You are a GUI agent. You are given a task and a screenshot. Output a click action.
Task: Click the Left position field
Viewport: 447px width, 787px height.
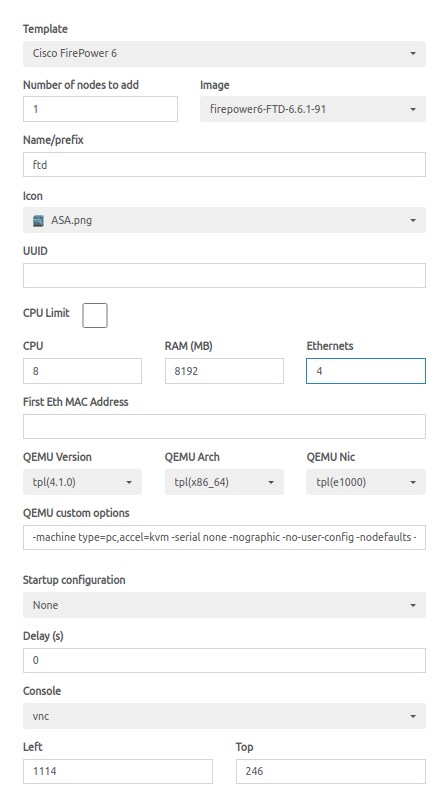coord(118,771)
